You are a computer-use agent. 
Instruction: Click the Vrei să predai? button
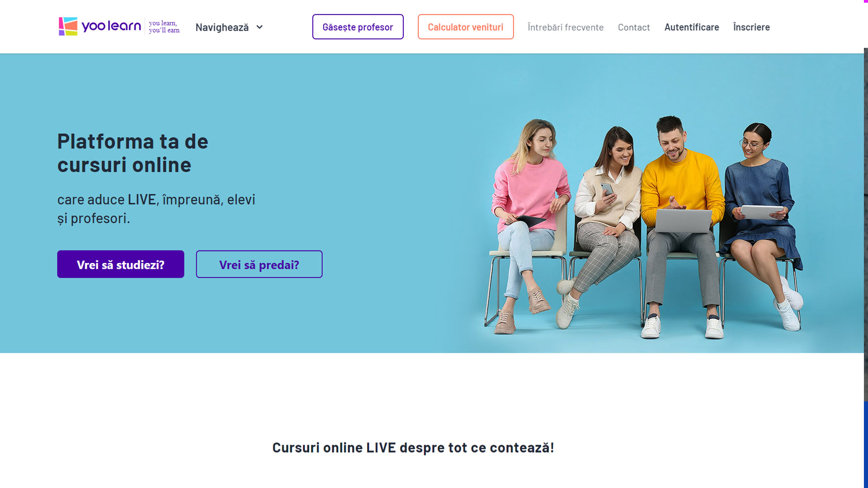coord(259,264)
